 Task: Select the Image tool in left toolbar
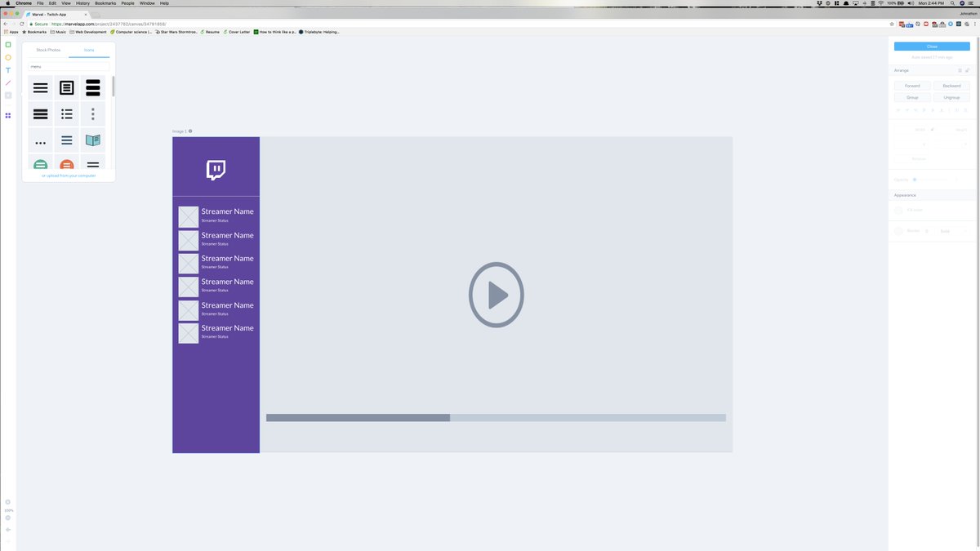[8, 96]
